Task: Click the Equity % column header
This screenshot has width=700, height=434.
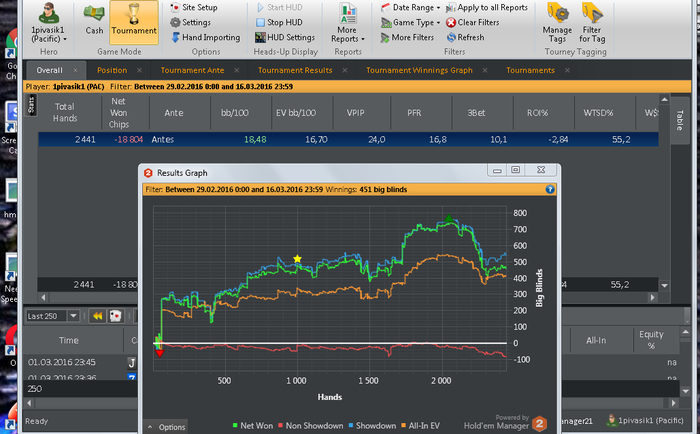Action: coord(651,340)
